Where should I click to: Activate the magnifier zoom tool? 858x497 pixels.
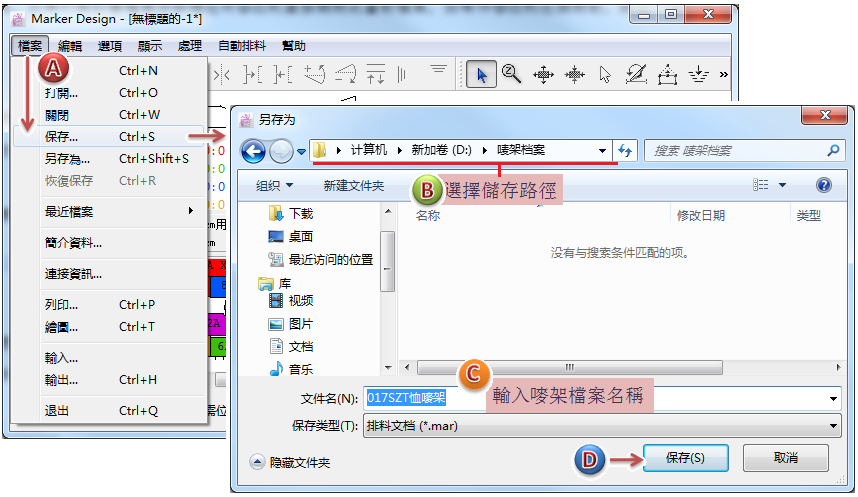[x=511, y=74]
